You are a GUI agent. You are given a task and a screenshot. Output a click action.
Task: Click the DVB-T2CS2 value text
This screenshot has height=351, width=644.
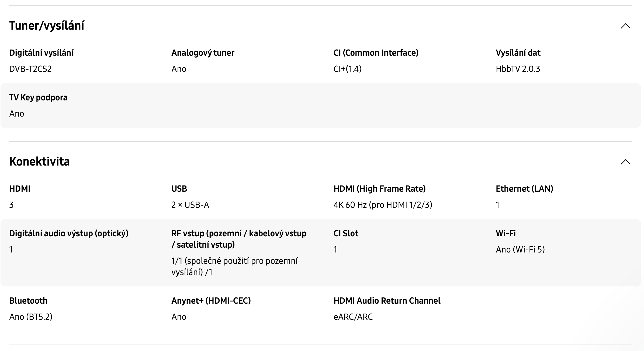click(30, 69)
